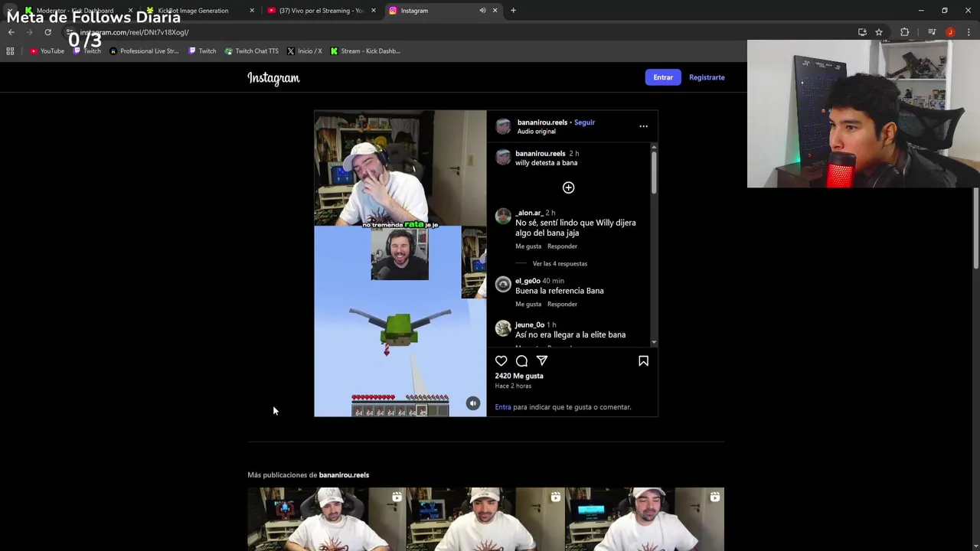
Task: Open a new browser tab
Action: [x=513, y=11]
